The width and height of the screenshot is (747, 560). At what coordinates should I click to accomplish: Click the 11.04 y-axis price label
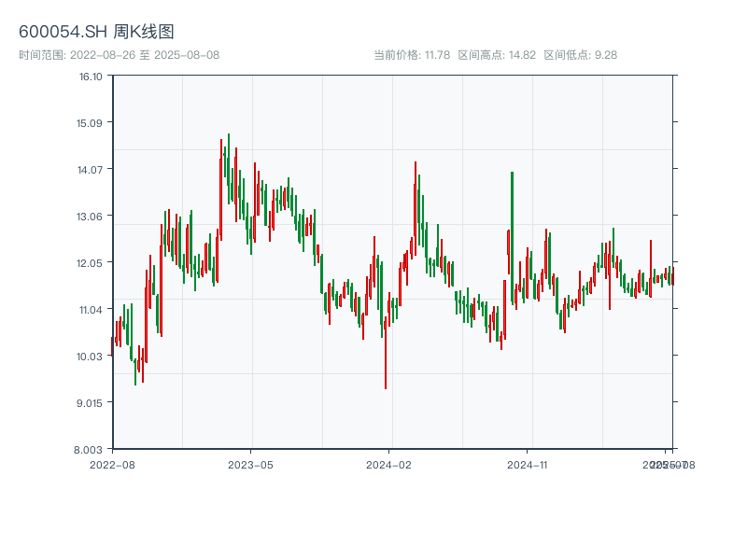coord(91,310)
